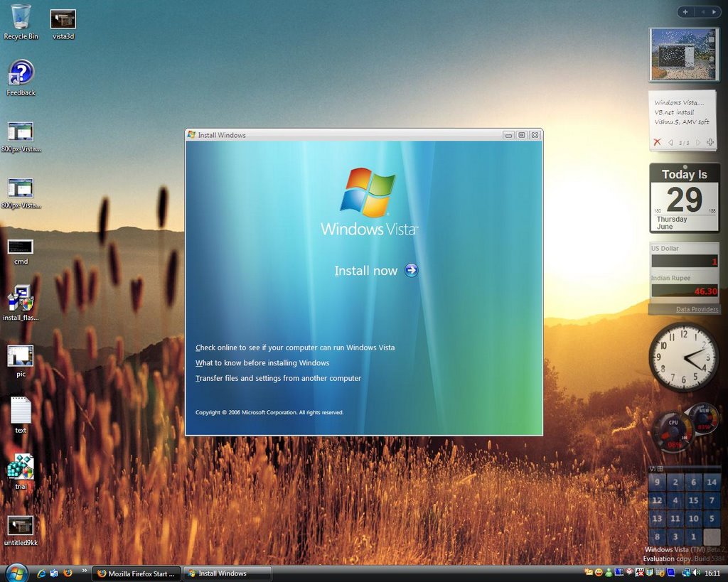The width and height of the screenshot is (728, 582).
Task: Click puzzle tile 9
Action: (x=657, y=483)
